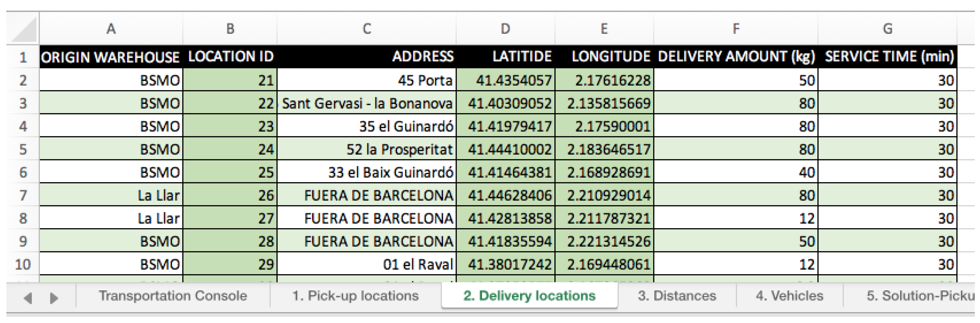
Task: Open the 3. Distances sheet tab
Action: coord(677,296)
